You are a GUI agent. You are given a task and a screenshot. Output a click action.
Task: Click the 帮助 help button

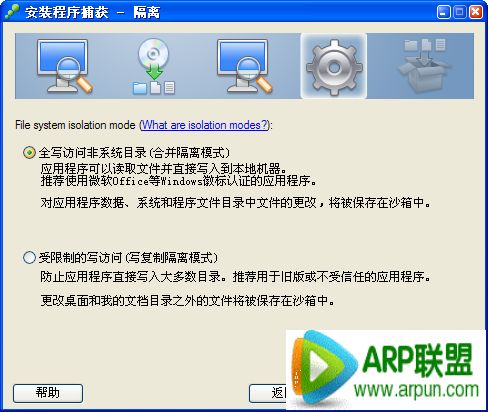click(x=48, y=393)
